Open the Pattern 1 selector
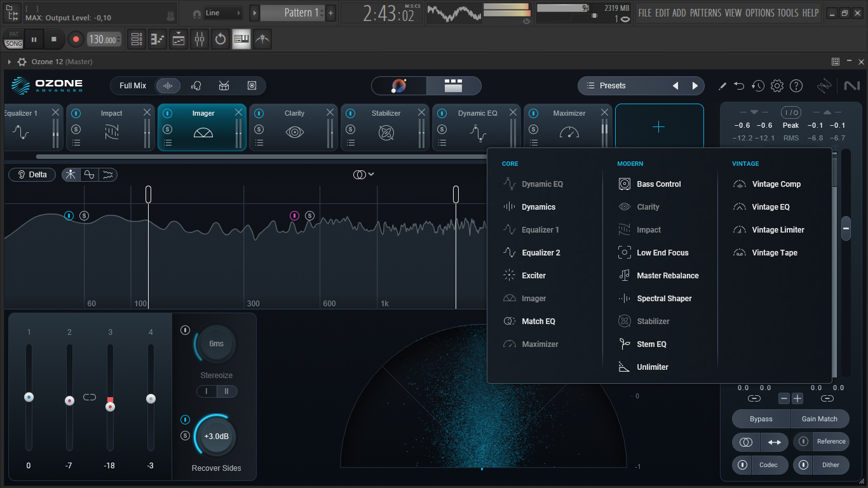868x488 pixels. [x=293, y=13]
